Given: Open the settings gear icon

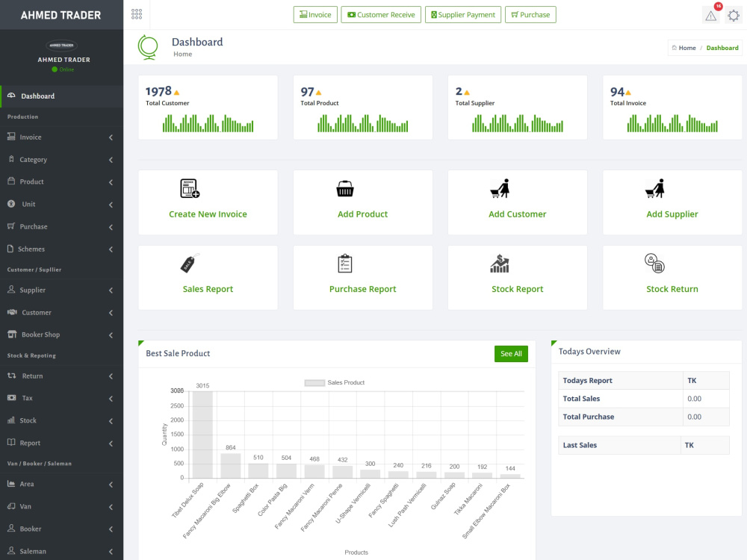Looking at the screenshot, I should pos(734,16).
